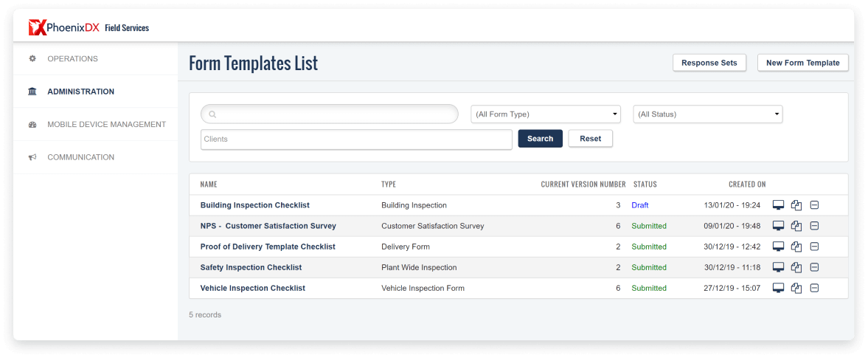Click the monitor icon in Safety Inspection Checklist row
This screenshot has height=358, width=868.
point(778,267)
